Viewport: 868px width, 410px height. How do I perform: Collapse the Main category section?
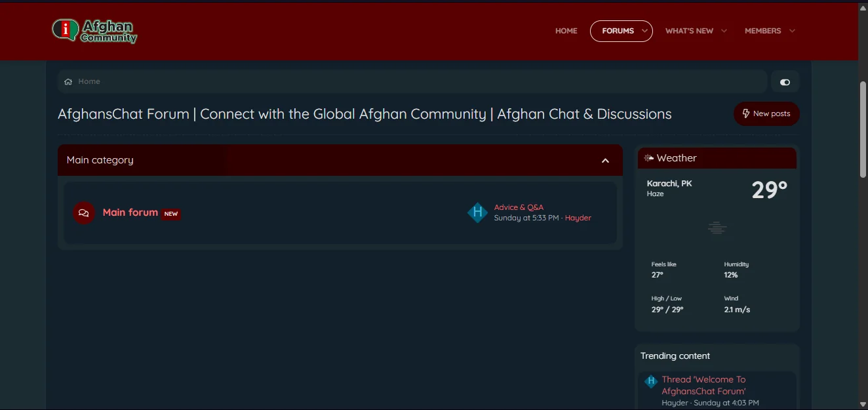point(605,161)
